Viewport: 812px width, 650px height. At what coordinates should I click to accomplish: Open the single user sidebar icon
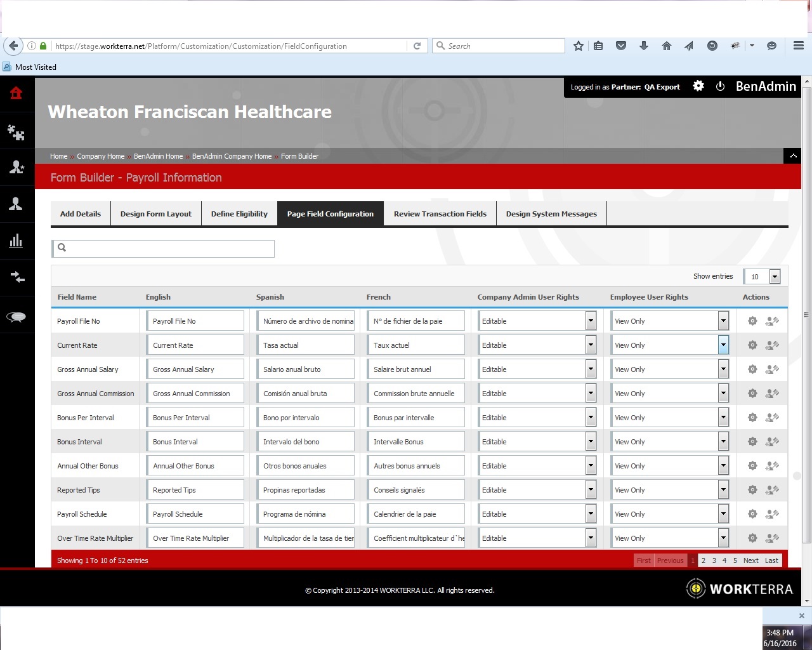[x=16, y=204]
